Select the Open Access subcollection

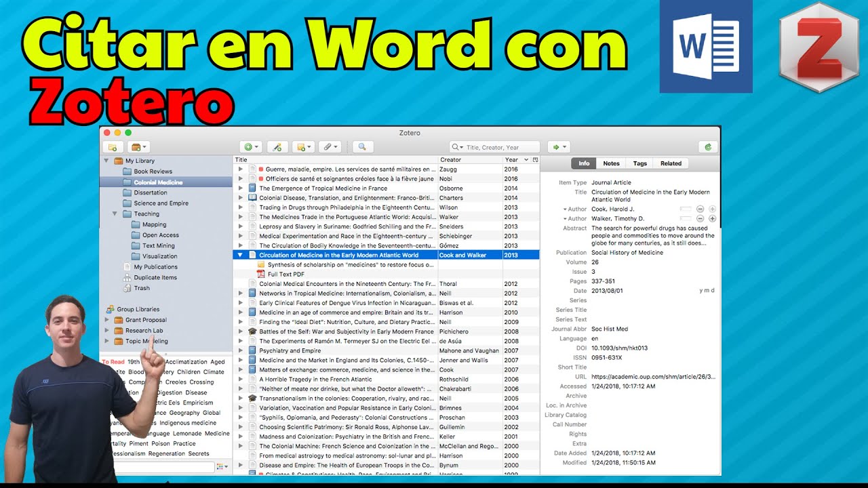click(x=161, y=235)
